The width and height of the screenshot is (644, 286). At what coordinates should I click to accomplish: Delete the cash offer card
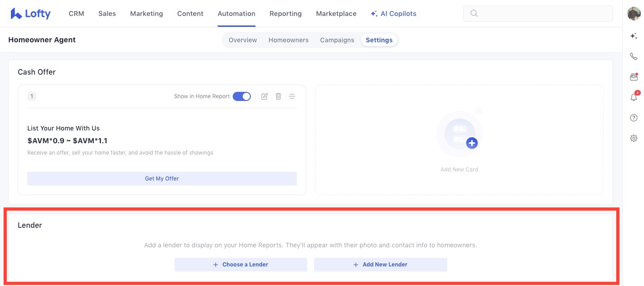278,96
